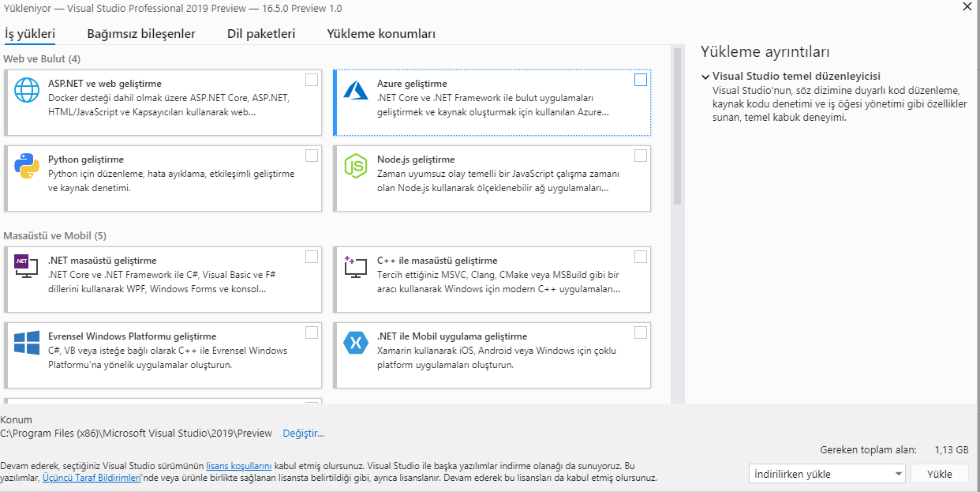Image resolution: width=980 pixels, height=492 pixels.
Task: Open the Dil paketleri tab
Action: point(261,34)
